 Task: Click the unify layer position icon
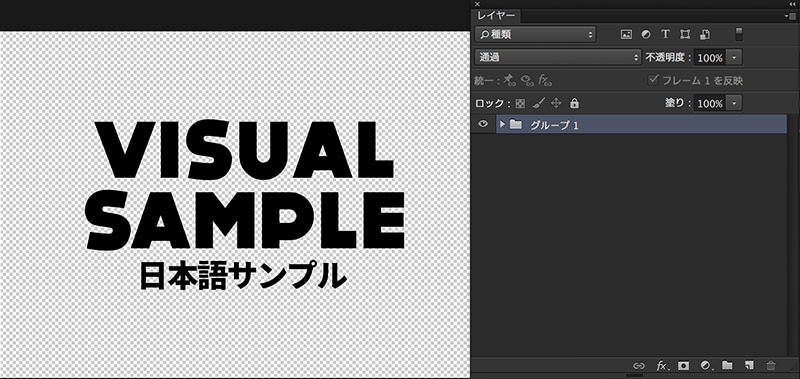click(x=510, y=80)
